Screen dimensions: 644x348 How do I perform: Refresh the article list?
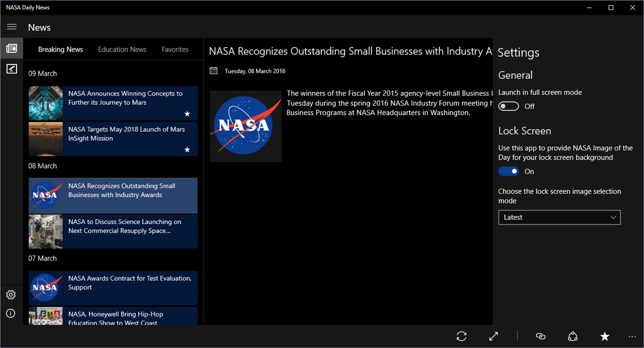click(462, 336)
